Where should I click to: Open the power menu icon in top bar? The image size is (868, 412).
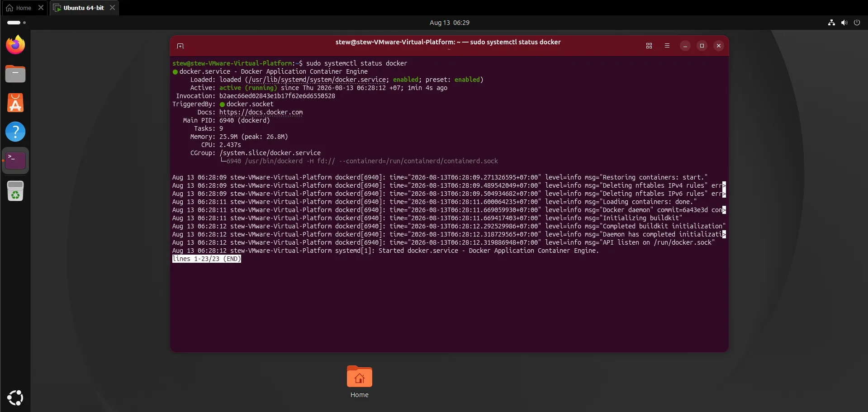[857, 23]
